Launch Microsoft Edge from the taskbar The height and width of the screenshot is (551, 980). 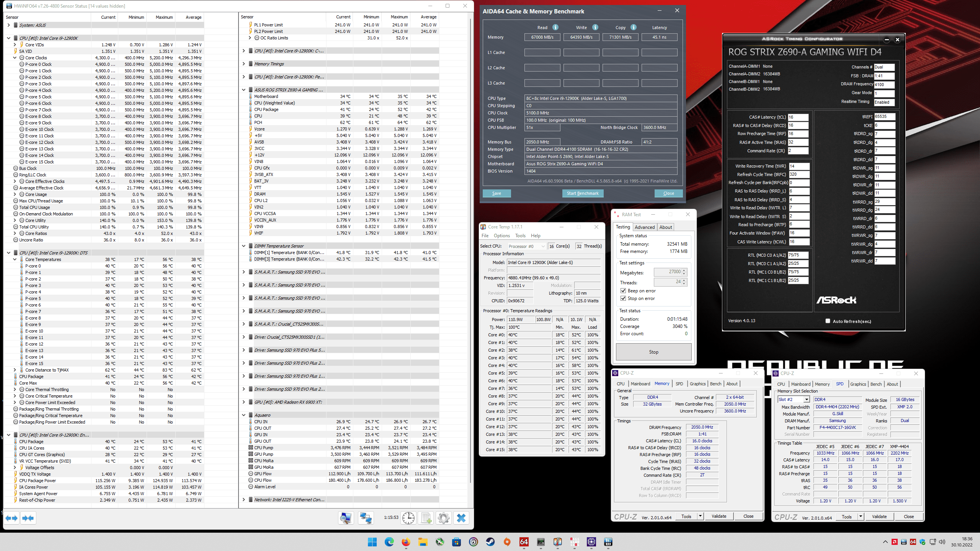tap(389, 542)
